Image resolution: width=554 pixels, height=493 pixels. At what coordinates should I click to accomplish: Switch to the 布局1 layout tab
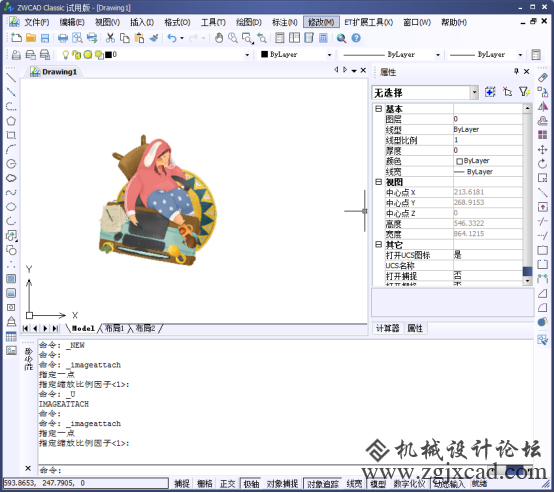[x=114, y=328]
